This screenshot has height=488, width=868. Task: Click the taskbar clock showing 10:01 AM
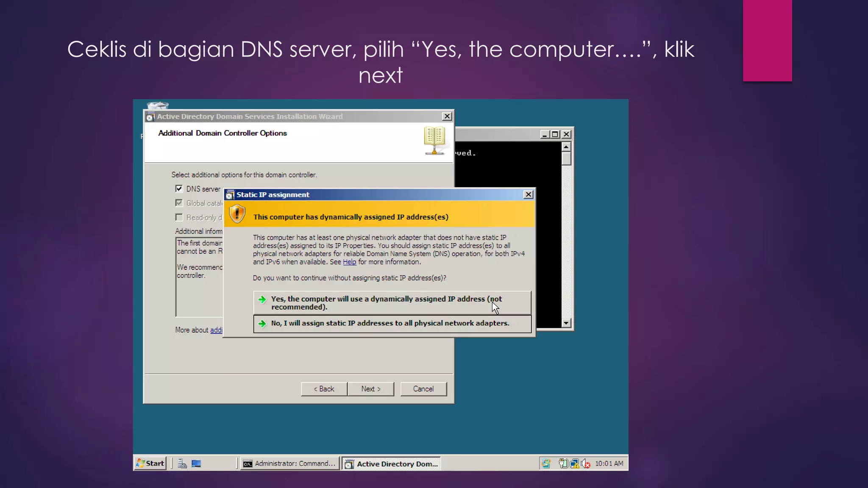pos(609,463)
